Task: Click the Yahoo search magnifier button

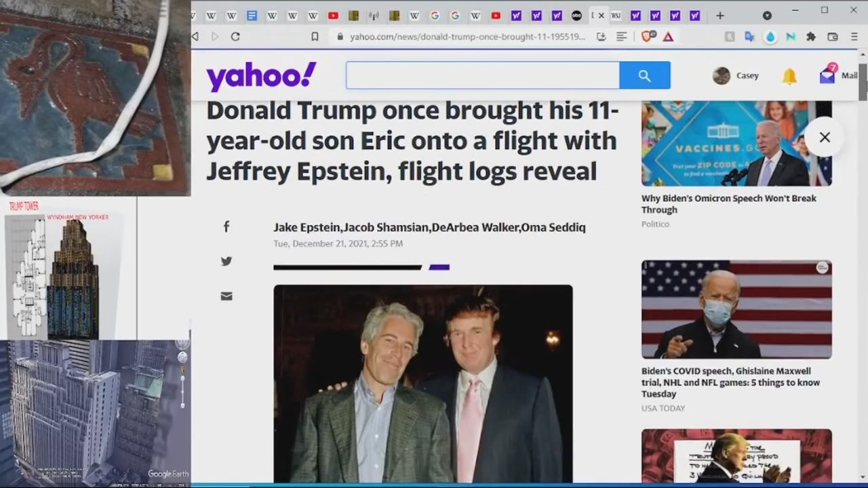Action: click(x=644, y=76)
